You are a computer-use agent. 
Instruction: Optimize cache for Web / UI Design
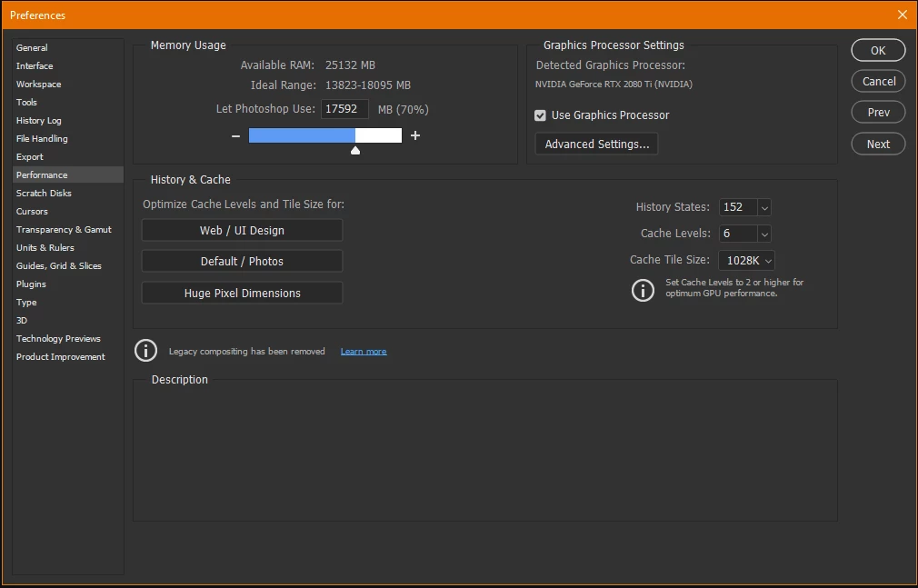(x=242, y=230)
